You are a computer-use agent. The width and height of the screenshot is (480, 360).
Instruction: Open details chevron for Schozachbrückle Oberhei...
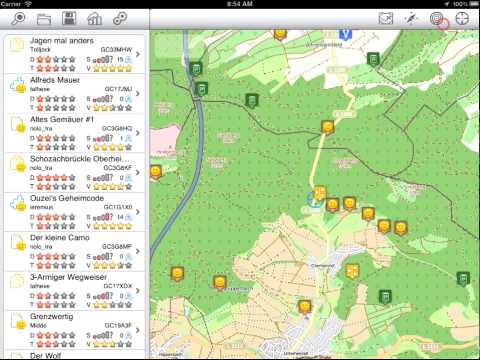point(138,172)
